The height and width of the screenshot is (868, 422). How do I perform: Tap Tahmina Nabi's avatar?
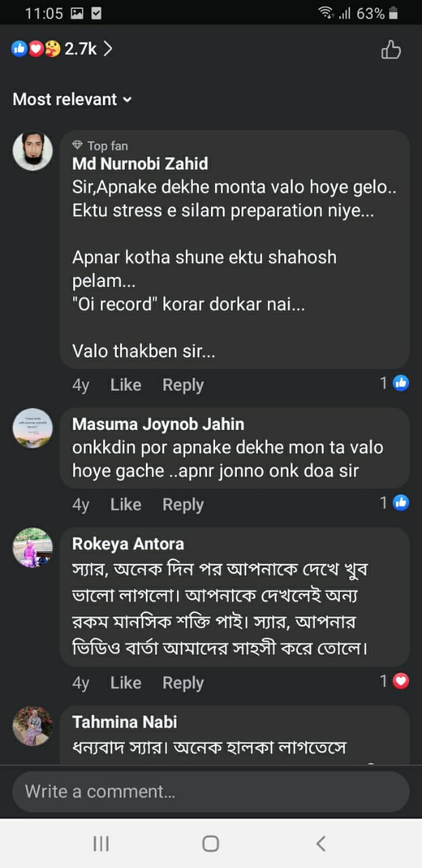click(33, 726)
